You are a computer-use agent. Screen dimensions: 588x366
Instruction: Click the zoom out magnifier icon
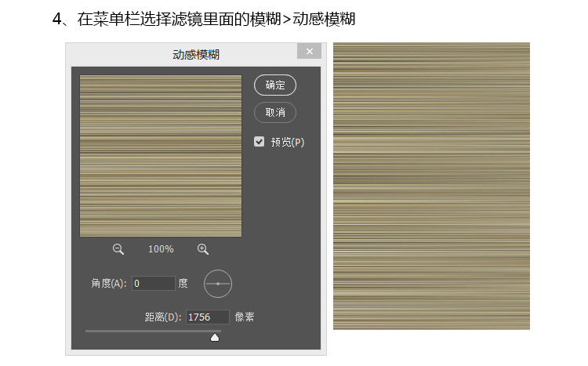118,249
